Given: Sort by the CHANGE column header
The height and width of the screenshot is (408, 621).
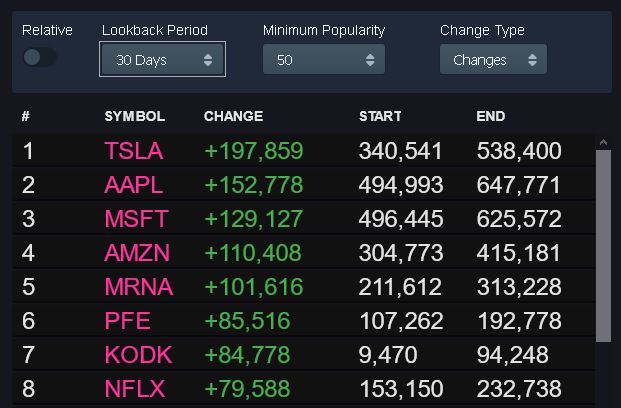Looking at the screenshot, I should pyautogui.click(x=233, y=117).
